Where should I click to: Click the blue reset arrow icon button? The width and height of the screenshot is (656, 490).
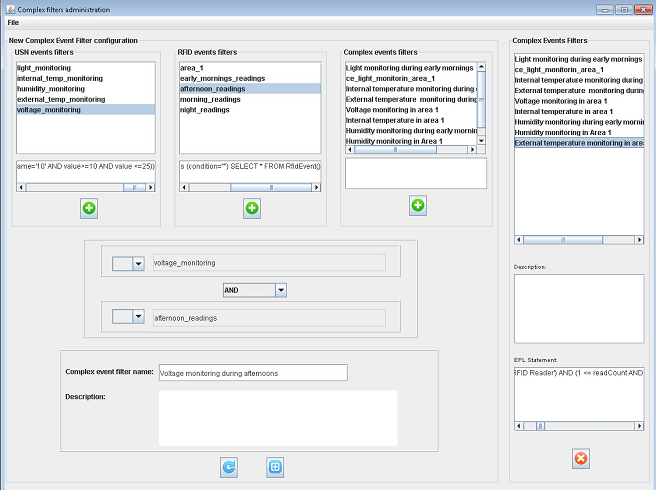pos(229,466)
